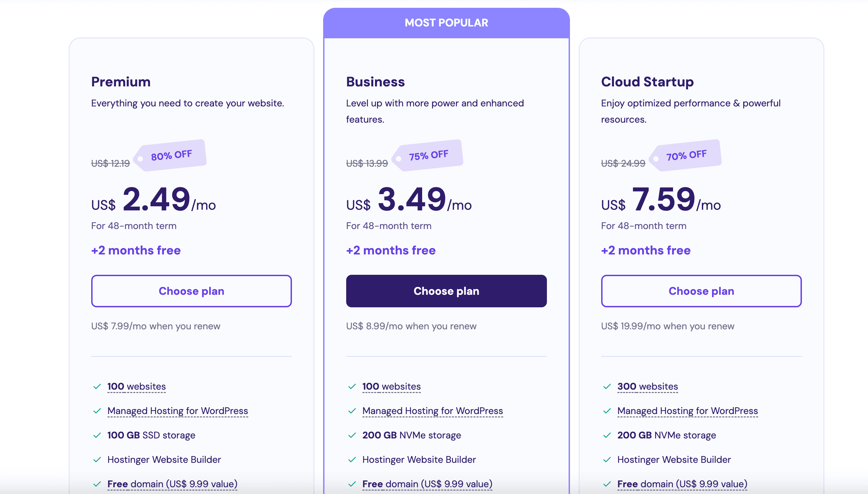Screen dimensions: 868x494
Task: Click the MOST POPULAR banner
Action: 447,23
